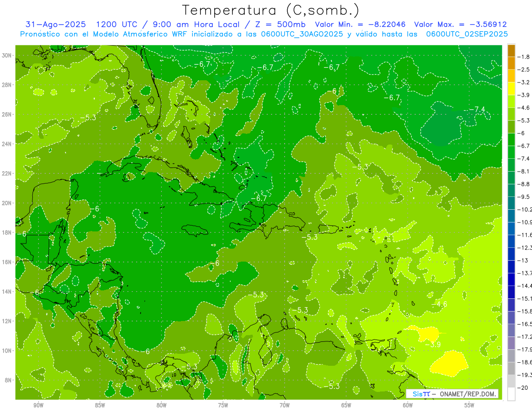Screen dimensions: 532x411
Task: Click the "65W" longitude axis label
Action: tap(346, 405)
